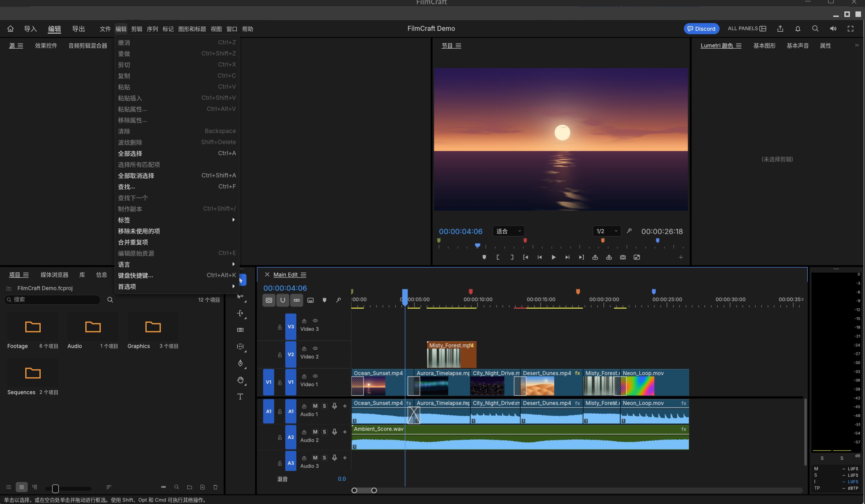Select the Ripple Edit tool

coord(240,313)
